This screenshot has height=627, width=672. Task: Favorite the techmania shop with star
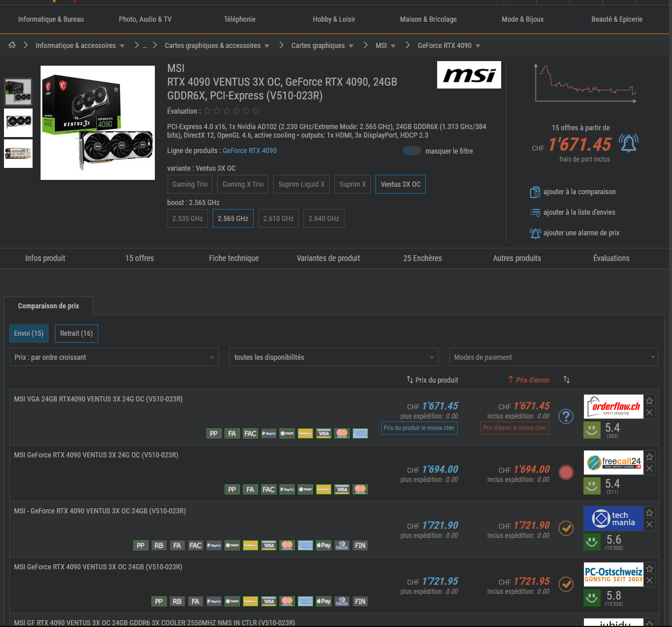point(649,513)
